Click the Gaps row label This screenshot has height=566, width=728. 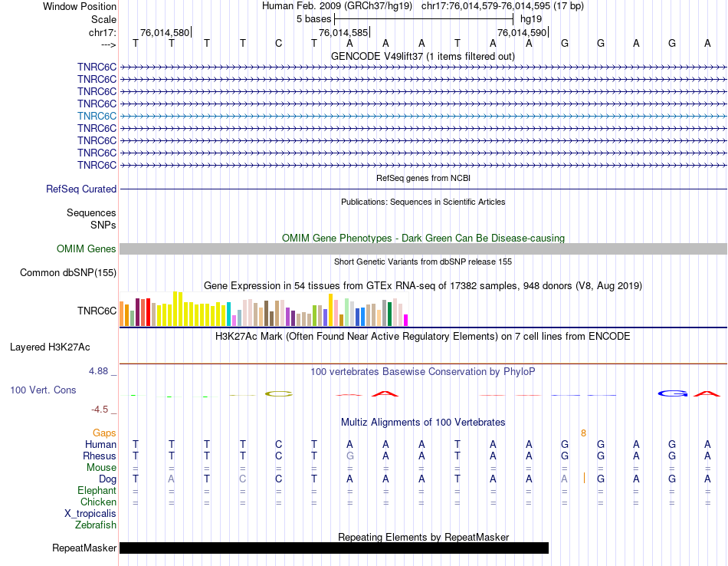[x=104, y=433]
